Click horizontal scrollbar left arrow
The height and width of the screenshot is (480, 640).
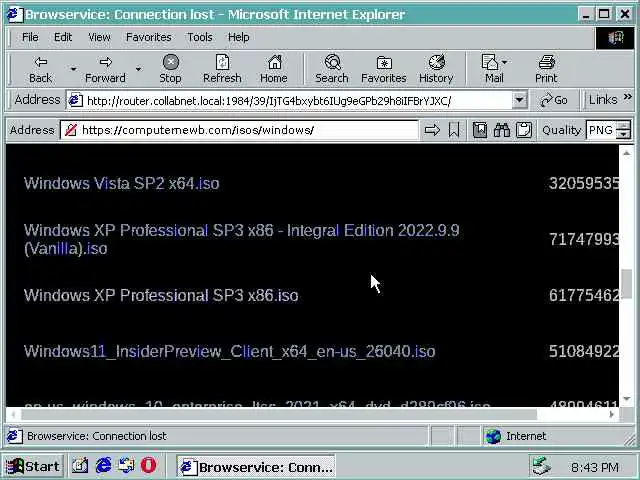(13, 414)
